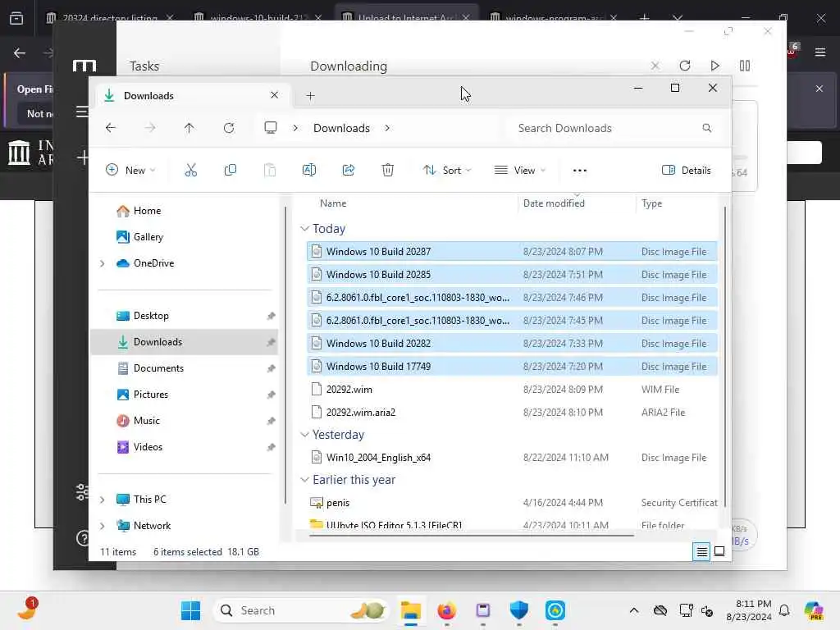Click Downloads in the address breadcrumb
This screenshot has height=630, width=840.
point(342,128)
